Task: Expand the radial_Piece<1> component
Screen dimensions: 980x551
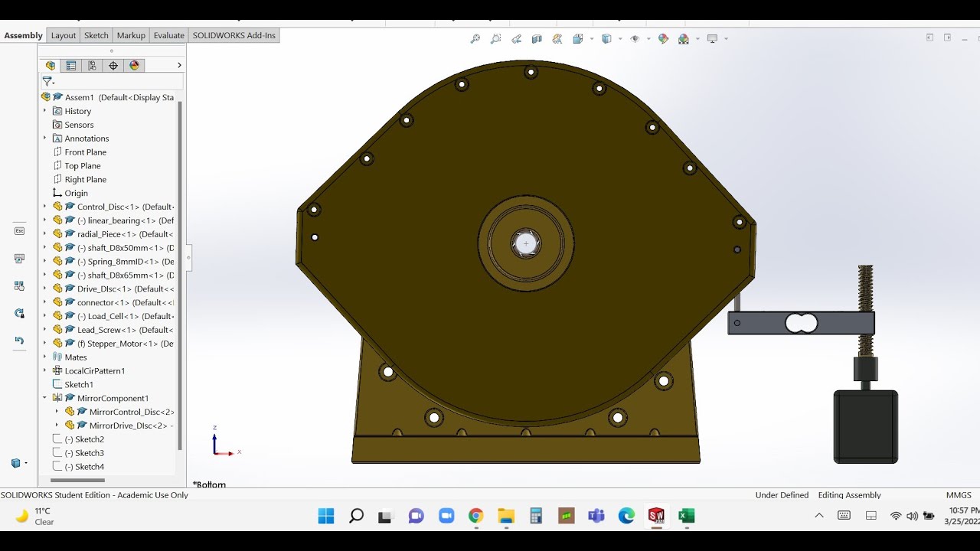Action: [x=44, y=234]
